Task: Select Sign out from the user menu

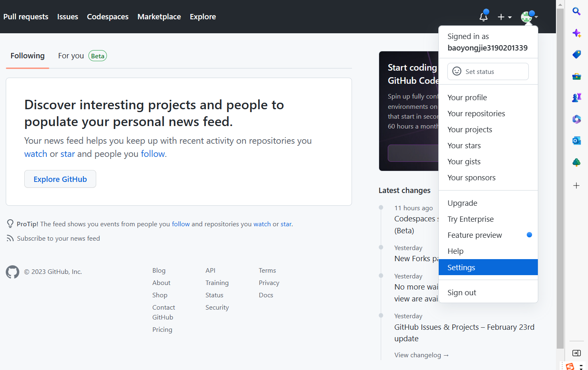Action: 462,293
